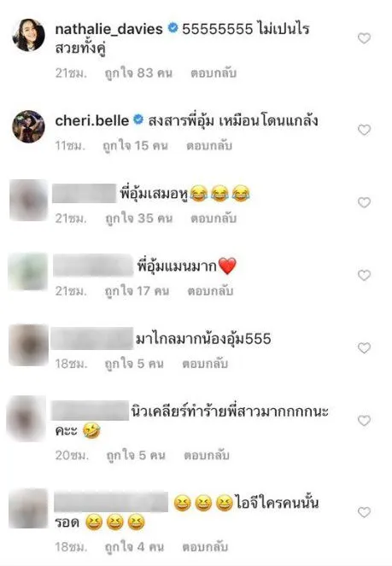Image resolution: width=392 pixels, height=566 pixels.
Task: View 15 likes on cheri.belle's comment
Action: pos(135,145)
